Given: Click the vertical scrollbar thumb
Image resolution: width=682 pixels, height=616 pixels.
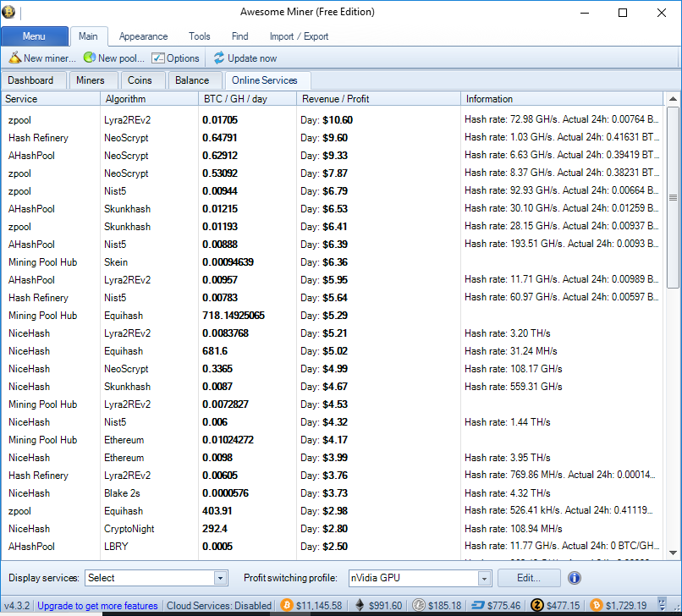Looking at the screenshot, I should [673, 198].
